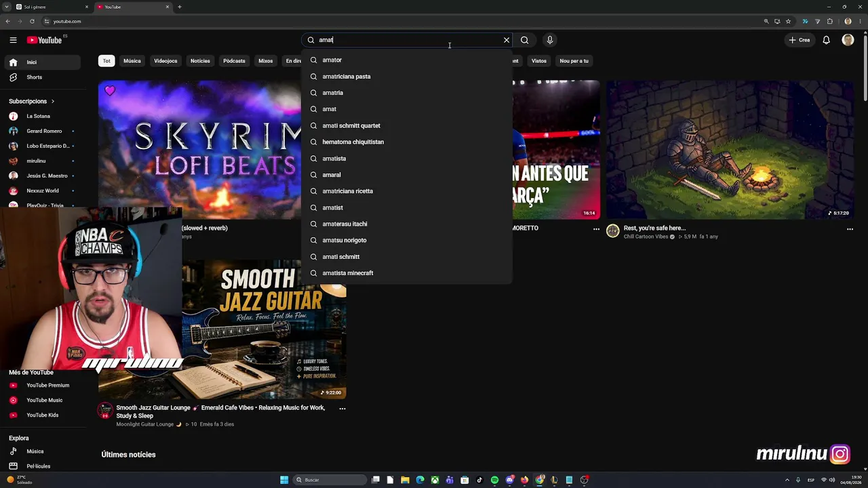Open TikTok from the taskbar

pyautogui.click(x=479, y=480)
